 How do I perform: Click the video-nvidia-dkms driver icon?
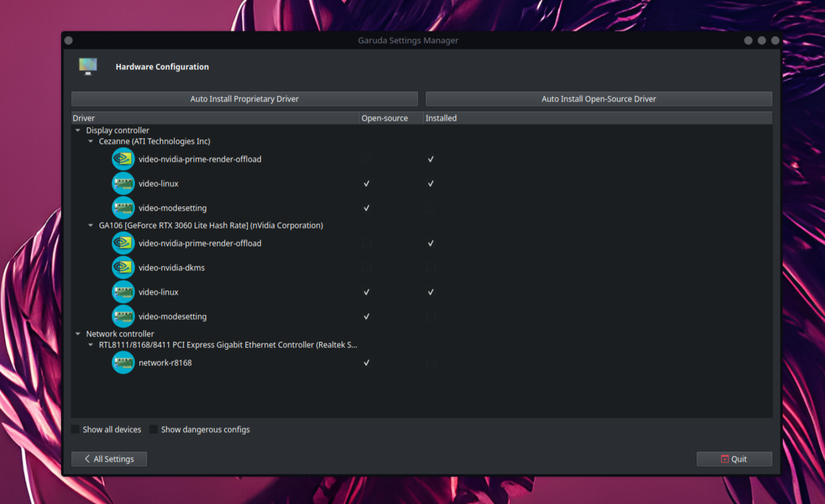point(123,268)
